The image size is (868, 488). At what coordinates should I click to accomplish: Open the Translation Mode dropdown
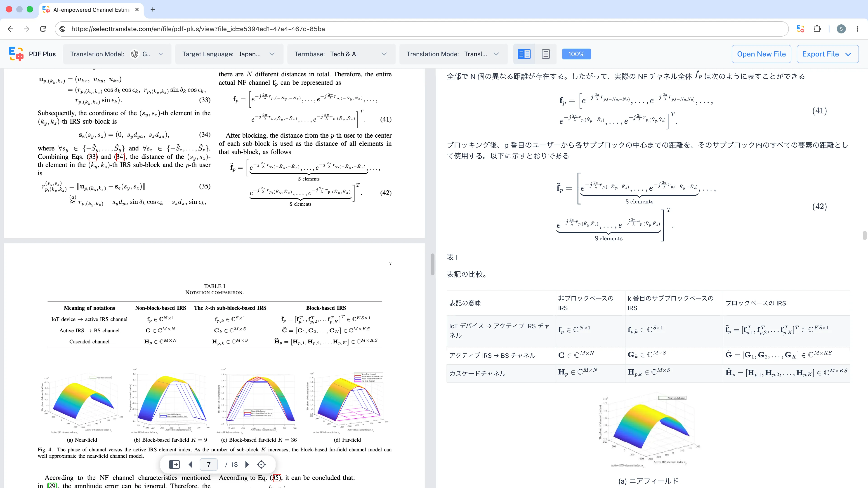[x=453, y=54]
